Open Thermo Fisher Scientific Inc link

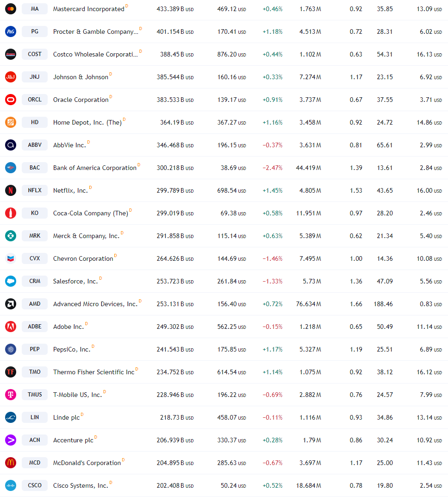click(93, 372)
